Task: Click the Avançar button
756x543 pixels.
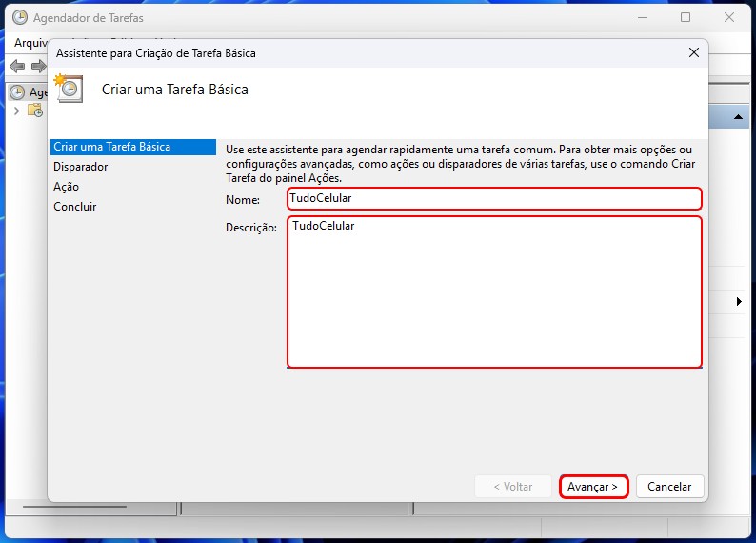Action: pyautogui.click(x=593, y=486)
